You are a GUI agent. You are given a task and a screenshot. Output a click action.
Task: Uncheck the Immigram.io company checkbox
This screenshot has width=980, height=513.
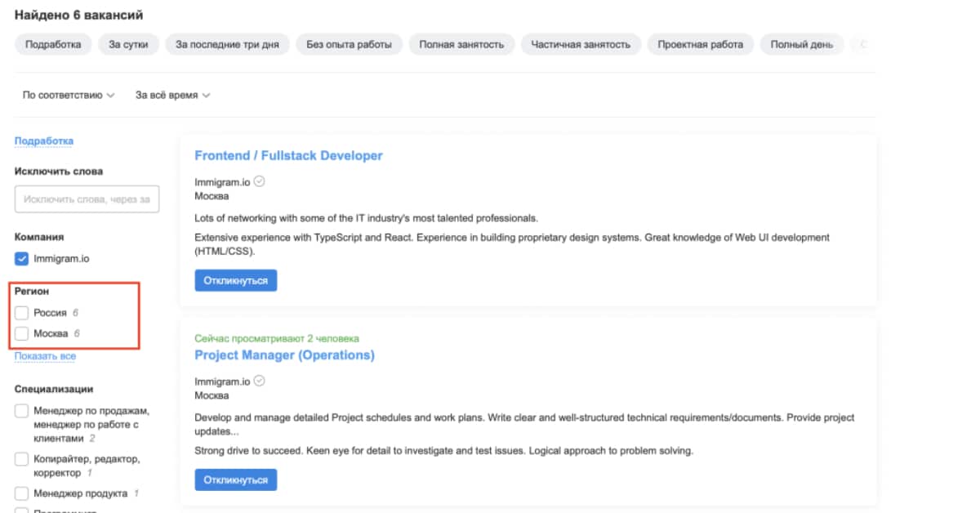[22, 259]
